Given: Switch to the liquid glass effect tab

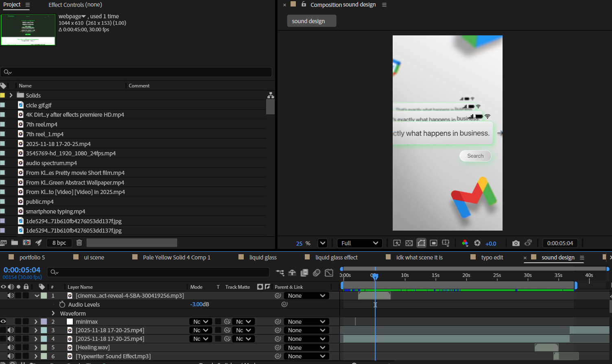Looking at the screenshot, I should pyautogui.click(x=336, y=257).
